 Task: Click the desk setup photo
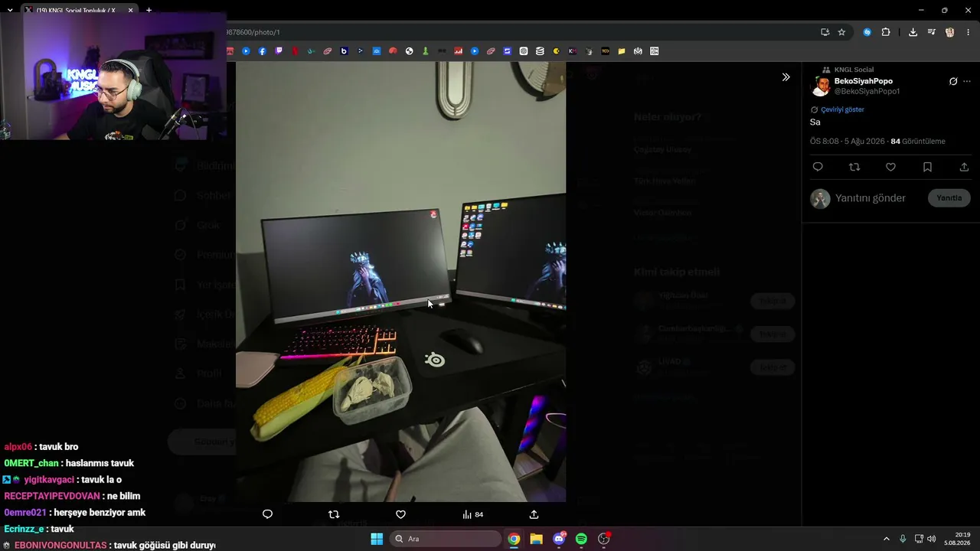point(400,282)
